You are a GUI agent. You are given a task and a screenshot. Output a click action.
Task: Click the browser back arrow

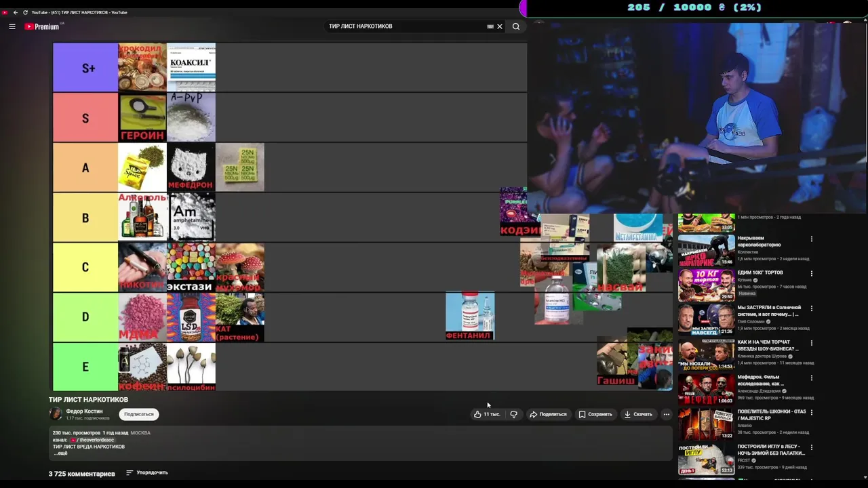coord(16,12)
